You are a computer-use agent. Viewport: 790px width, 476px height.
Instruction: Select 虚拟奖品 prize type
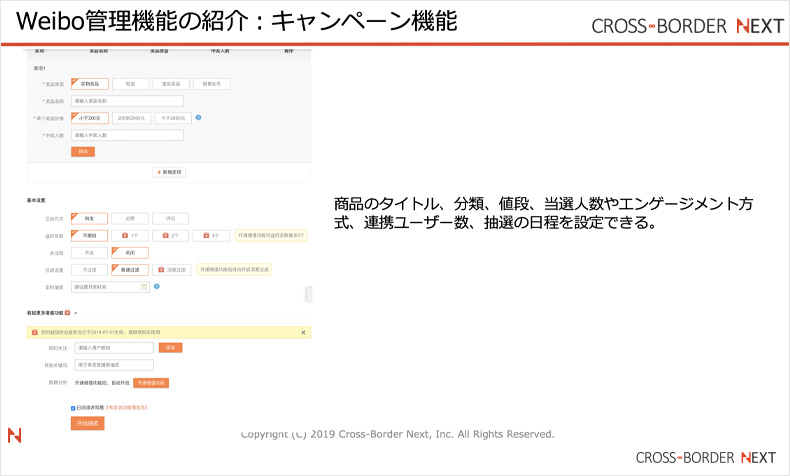pyautogui.click(x=171, y=84)
